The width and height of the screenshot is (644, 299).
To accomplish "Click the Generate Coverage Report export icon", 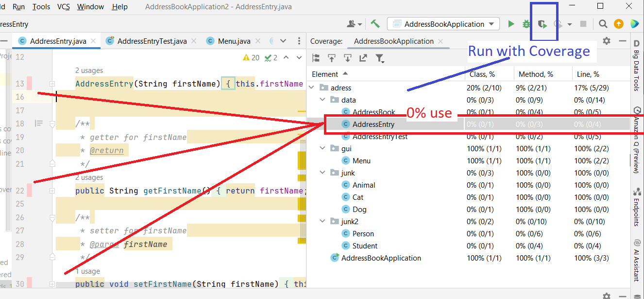I will click(x=363, y=58).
